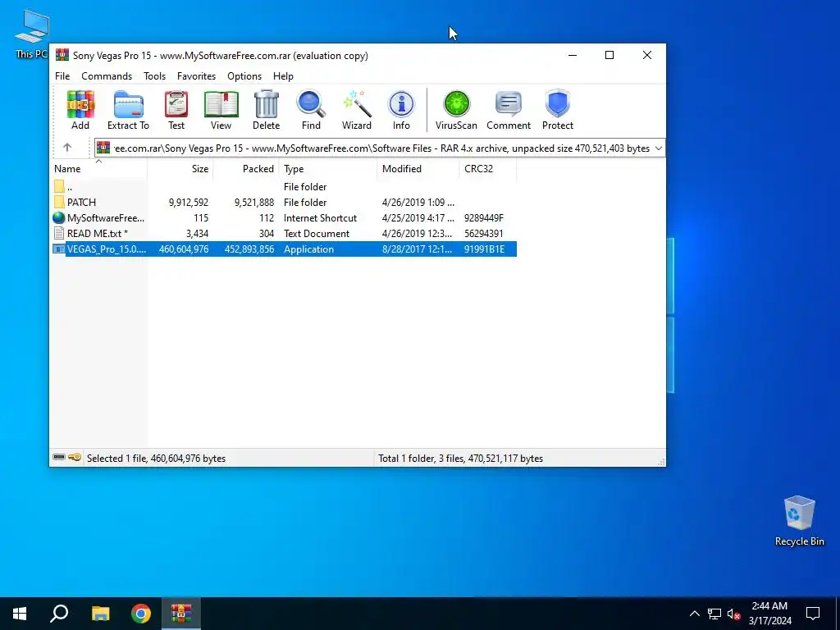Image resolution: width=840 pixels, height=630 pixels.
Task: Click the Find magnifier icon
Action: pos(311,104)
